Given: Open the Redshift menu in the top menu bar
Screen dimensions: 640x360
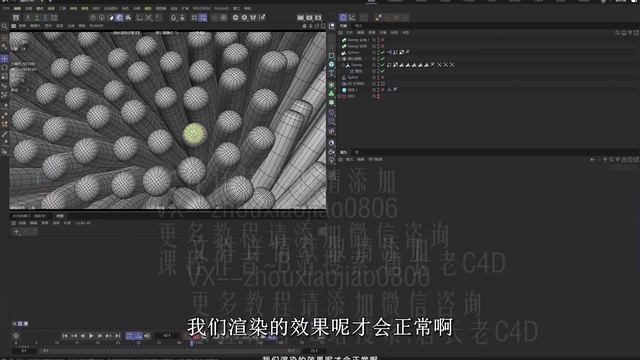Looking at the screenshot, I should coord(222,8).
